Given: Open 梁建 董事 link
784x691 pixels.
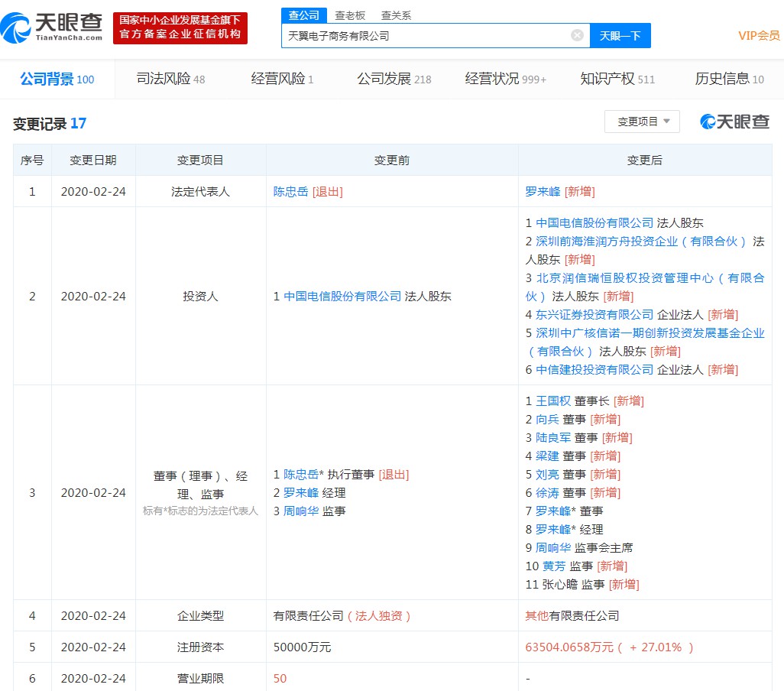Looking at the screenshot, I should pyautogui.click(x=547, y=456).
